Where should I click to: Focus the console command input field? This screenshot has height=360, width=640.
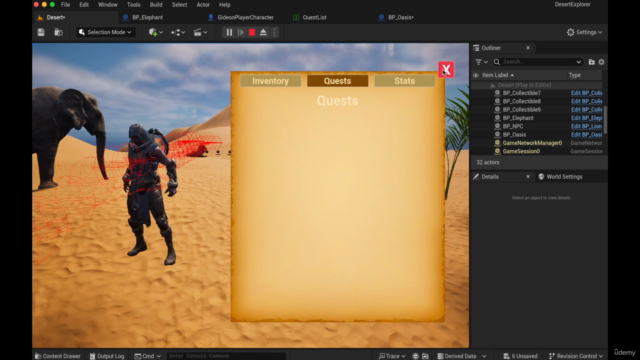pos(226,356)
